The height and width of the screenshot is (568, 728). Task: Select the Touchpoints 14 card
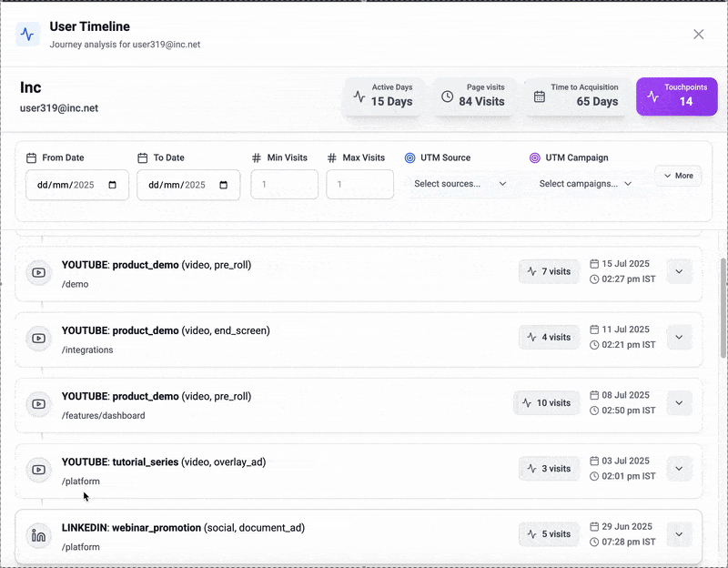(x=677, y=96)
